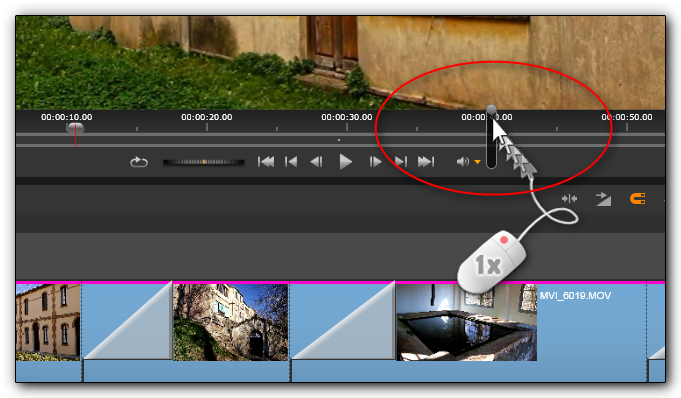
Task: Click the split clip icon on timeline toolbar
Action: (569, 199)
